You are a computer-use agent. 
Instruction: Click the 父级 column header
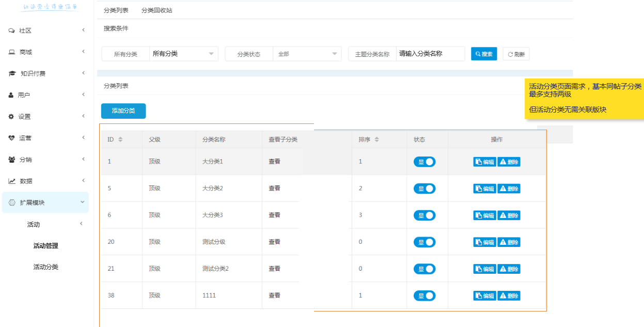(154, 140)
